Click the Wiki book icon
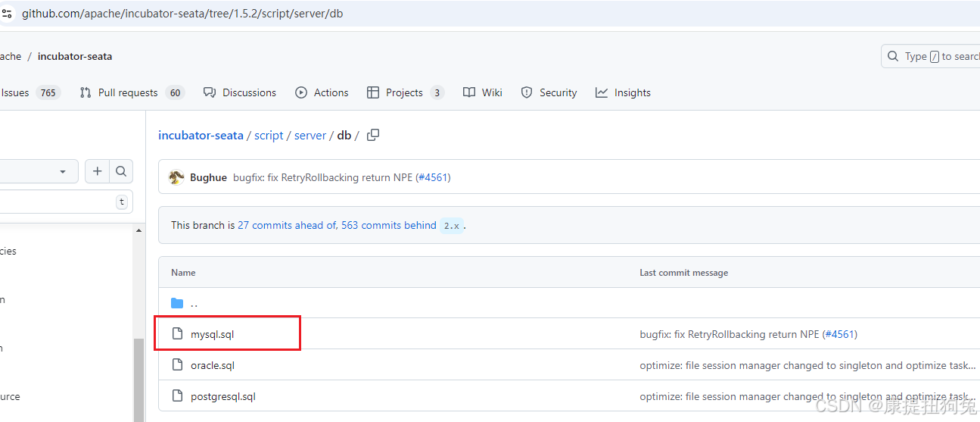Screen dimensions: 980x422 (469, 92)
